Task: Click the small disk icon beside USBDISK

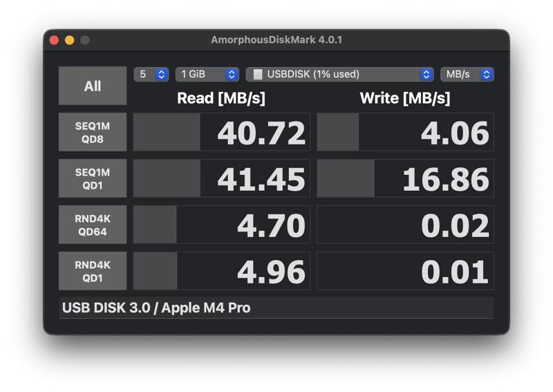Action: 257,74
